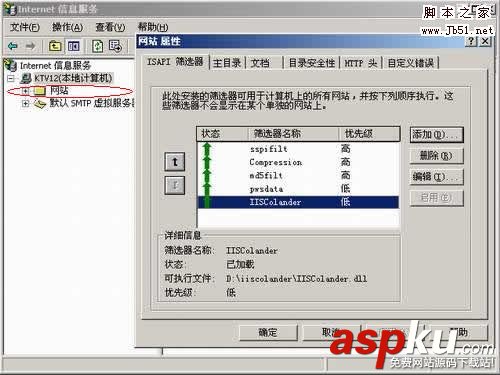
Task: Click green status arrow for sspifilt
Action: pyautogui.click(x=207, y=149)
